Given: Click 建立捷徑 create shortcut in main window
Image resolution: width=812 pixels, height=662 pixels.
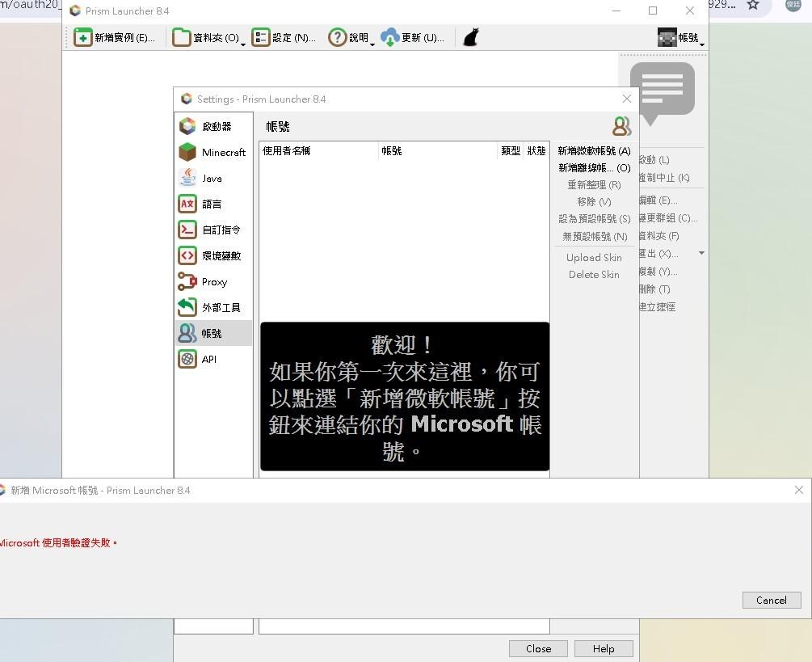Looking at the screenshot, I should point(658,306).
